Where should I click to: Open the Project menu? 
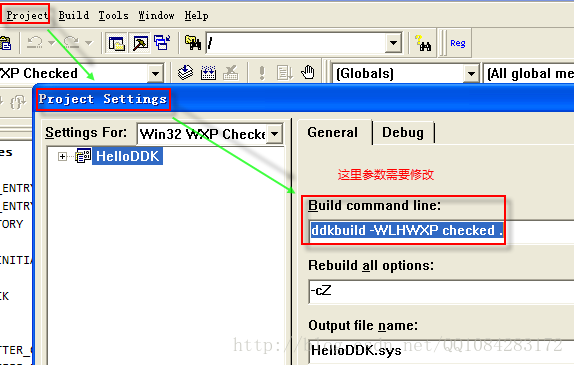pyautogui.click(x=27, y=15)
